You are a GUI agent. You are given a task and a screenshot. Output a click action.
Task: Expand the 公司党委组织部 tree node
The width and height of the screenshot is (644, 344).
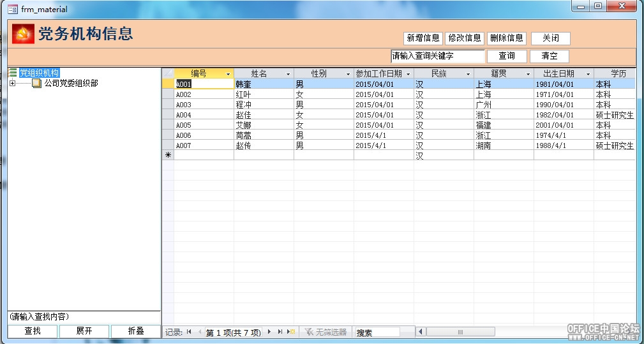12,84
